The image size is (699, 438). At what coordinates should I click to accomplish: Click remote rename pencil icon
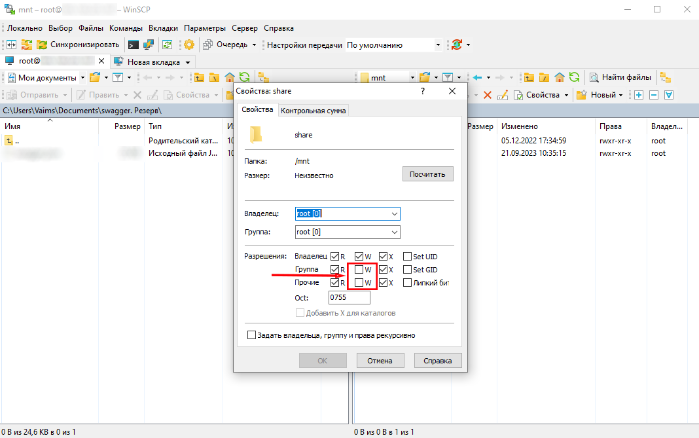click(502, 95)
